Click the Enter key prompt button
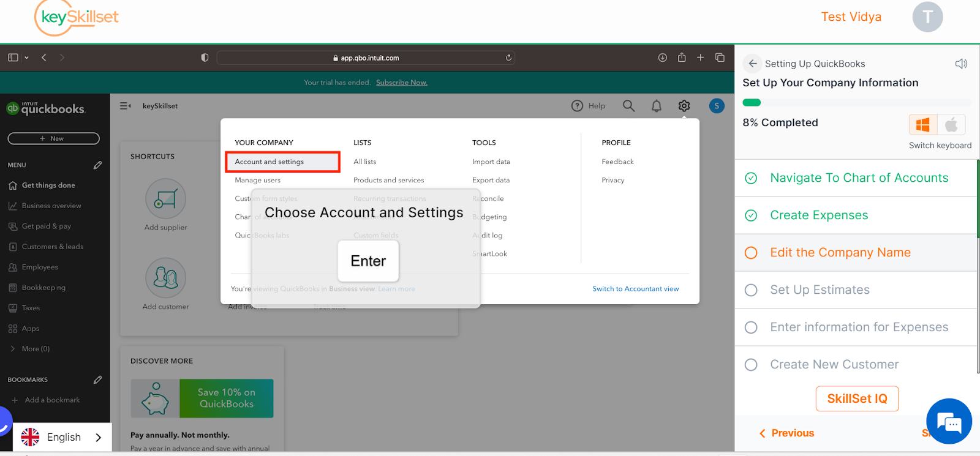Viewport: 980px width, 456px height. click(x=368, y=261)
